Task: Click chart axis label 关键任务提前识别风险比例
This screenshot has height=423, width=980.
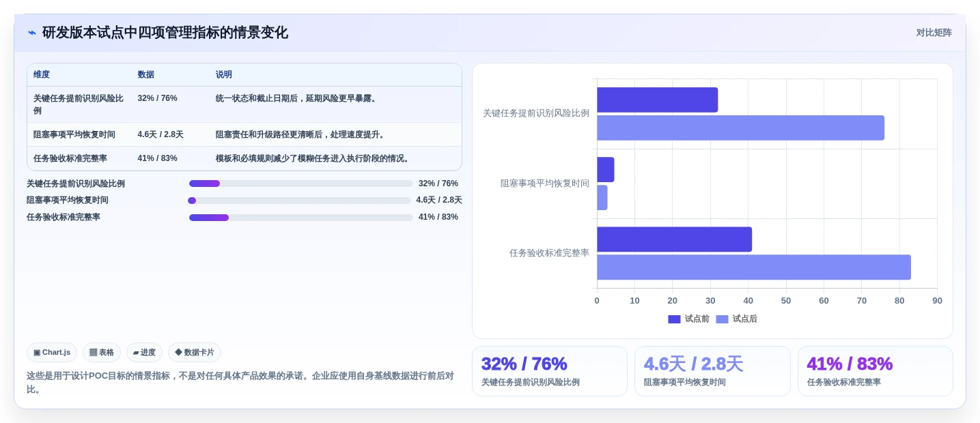Action: [536, 113]
